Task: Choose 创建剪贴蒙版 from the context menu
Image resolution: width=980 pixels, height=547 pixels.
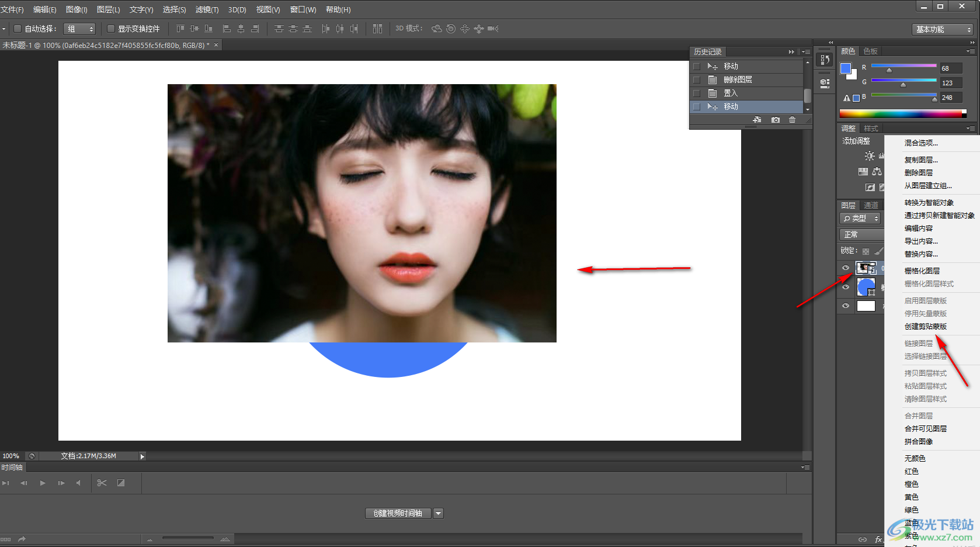Action: (x=926, y=326)
